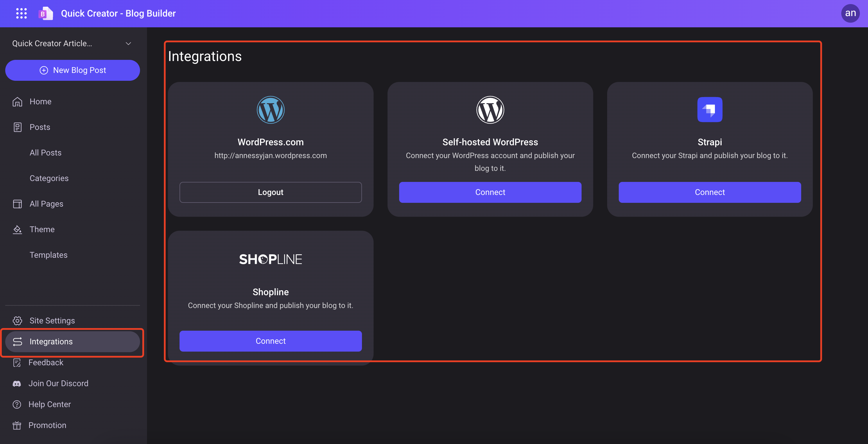Click the Feedback sidebar item
The image size is (868, 444).
click(x=46, y=362)
